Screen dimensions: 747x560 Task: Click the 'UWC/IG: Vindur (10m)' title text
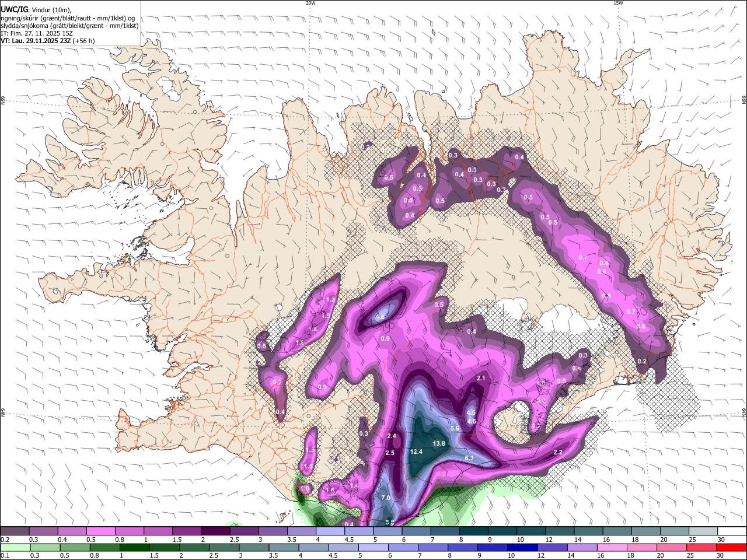(36, 9)
